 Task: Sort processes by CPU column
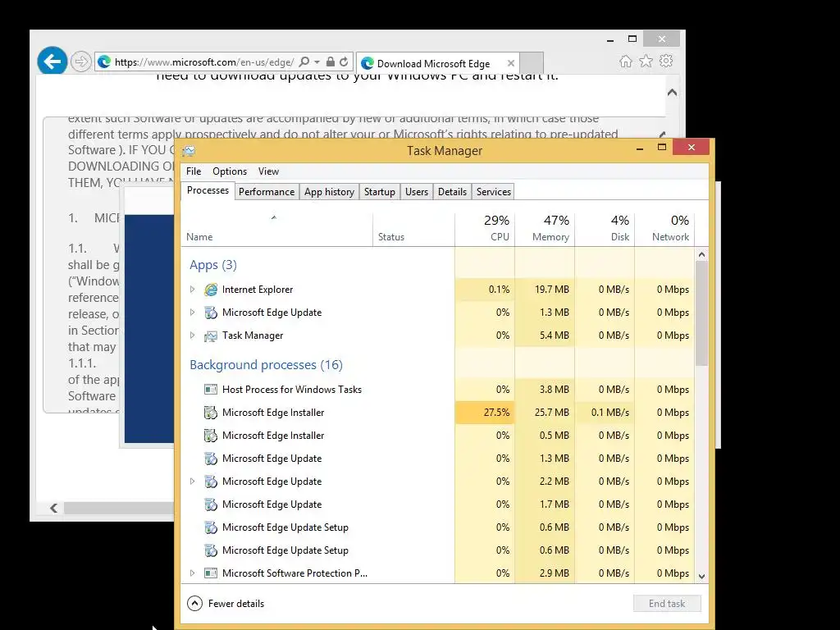coord(485,230)
